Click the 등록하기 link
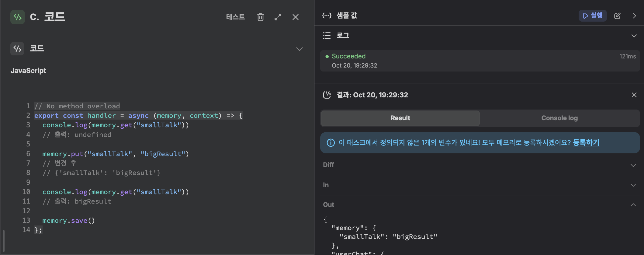This screenshot has width=644, height=255. (x=586, y=142)
